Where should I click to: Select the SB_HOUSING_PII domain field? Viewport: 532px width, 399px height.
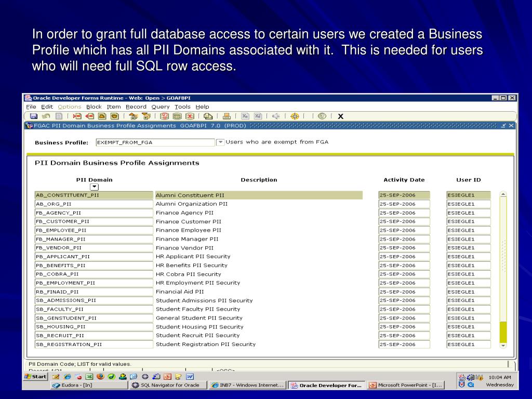[94, 327]
